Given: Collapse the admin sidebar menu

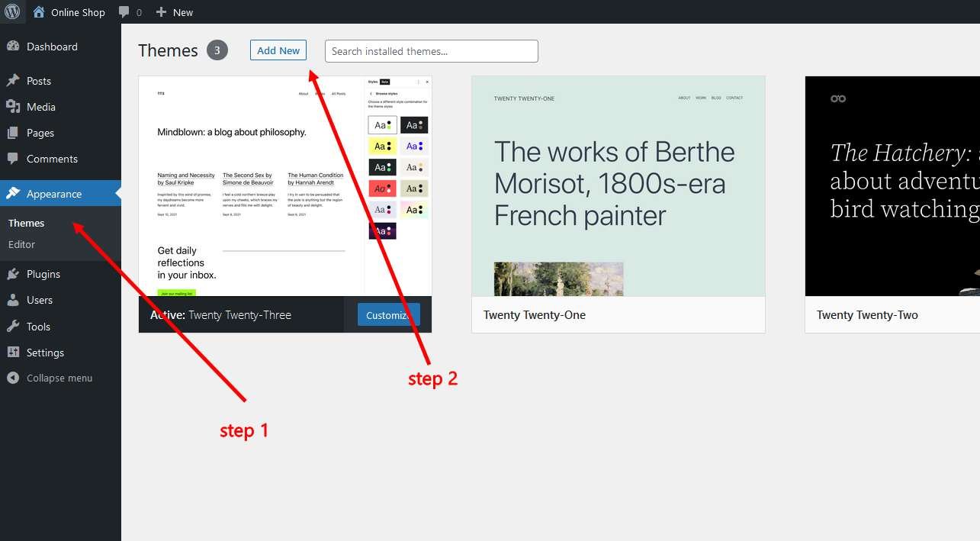Looking at the screenshot, I should point(59,378).
